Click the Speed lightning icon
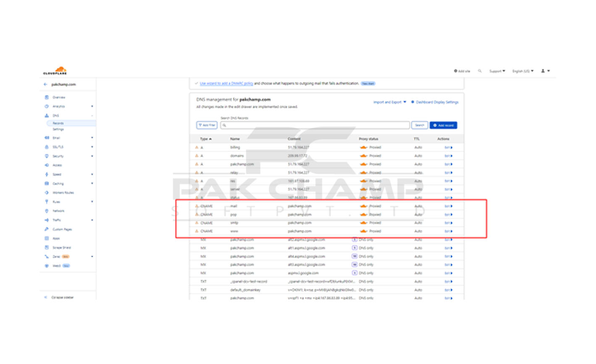This screenshot has width=596, height=364. click(47, 174)
